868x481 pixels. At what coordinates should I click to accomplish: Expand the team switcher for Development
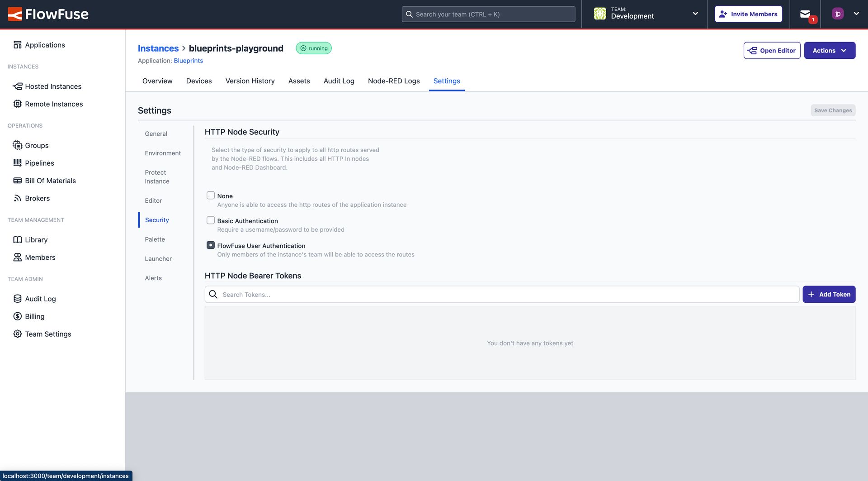tap(695, 14)
